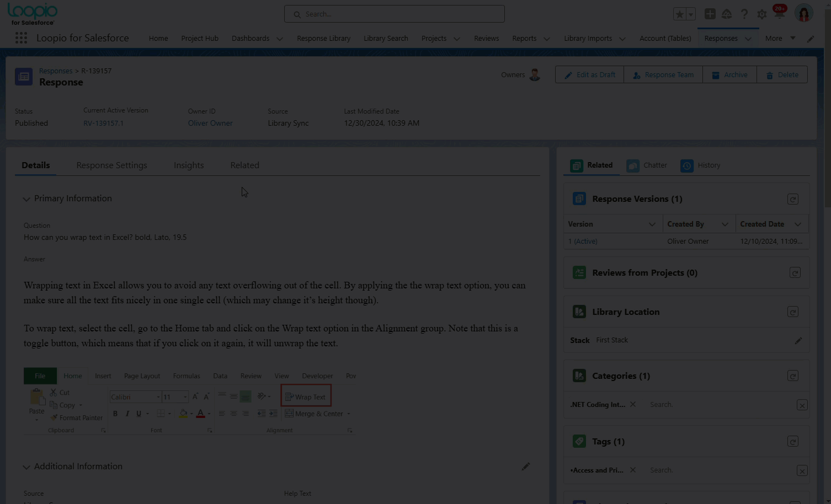
Task: Refresh the Categories panel
Action: click(793, 376)
